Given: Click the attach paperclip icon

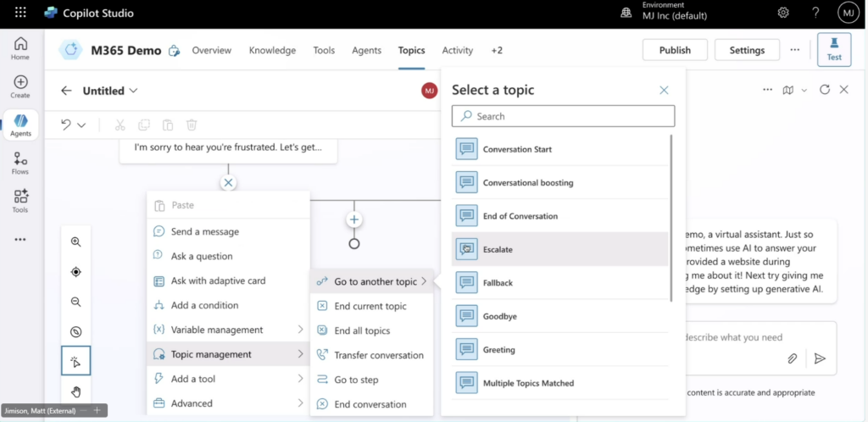Looking at the screenshot, I should tap(793, 358).
